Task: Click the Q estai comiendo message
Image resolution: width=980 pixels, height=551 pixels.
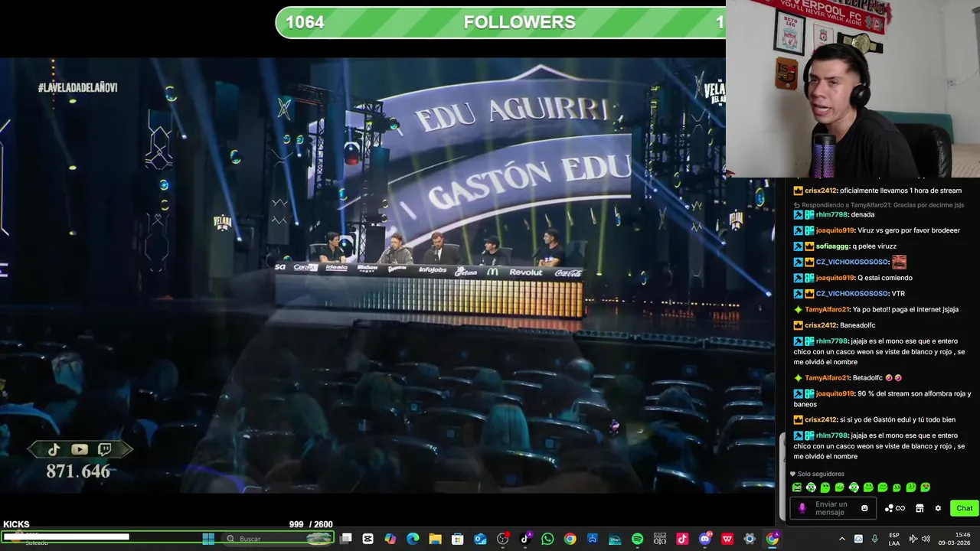Action: 885,278
